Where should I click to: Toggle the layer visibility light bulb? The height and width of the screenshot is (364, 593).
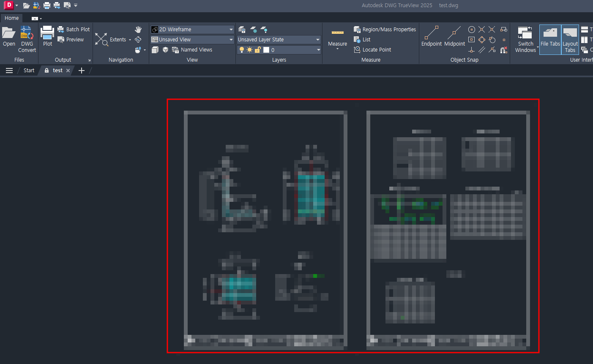tap(241, 49)
